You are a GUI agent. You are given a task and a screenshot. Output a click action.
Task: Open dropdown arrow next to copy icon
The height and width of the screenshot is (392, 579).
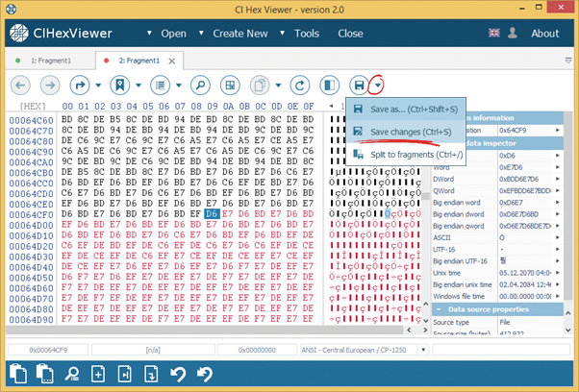pyautogui.click(x=278, y=86)
